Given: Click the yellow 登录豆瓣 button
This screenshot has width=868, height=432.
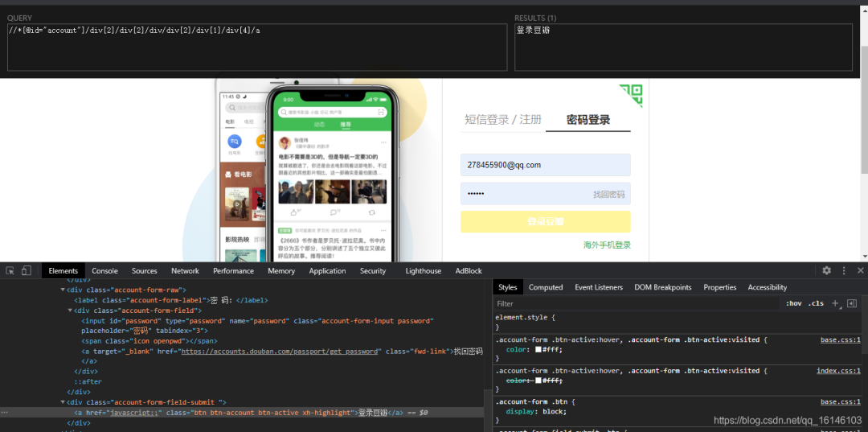Looking at the screenshot, I should pyautogui.click(x=545, y=221).
